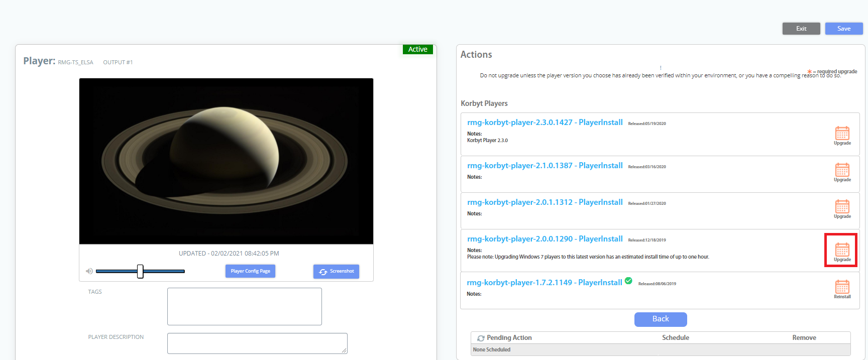Image resolution: width=868 pixels, height=360 pixels.
Task: Click the Saturn player screenshot thumbnail
Action: [x=226, y=161]
